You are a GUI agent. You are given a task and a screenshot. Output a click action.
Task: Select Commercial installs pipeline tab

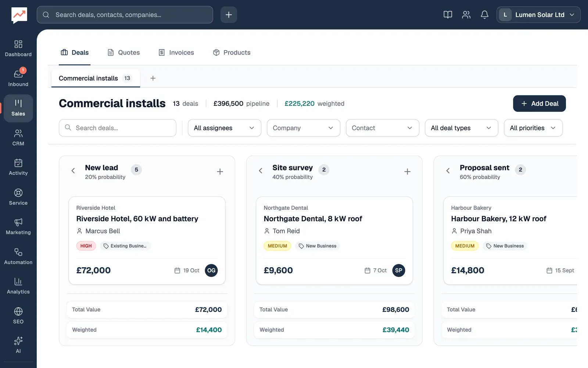coord(96,78)
